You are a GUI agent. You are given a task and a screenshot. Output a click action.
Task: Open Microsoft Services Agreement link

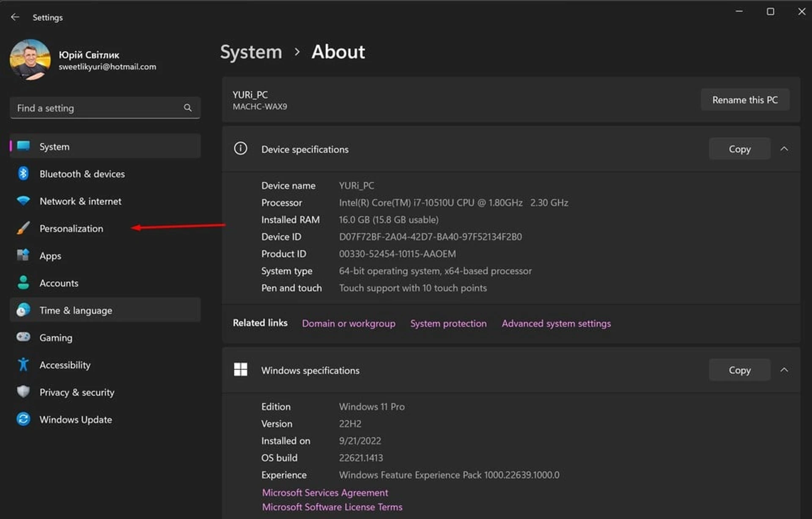325,493
